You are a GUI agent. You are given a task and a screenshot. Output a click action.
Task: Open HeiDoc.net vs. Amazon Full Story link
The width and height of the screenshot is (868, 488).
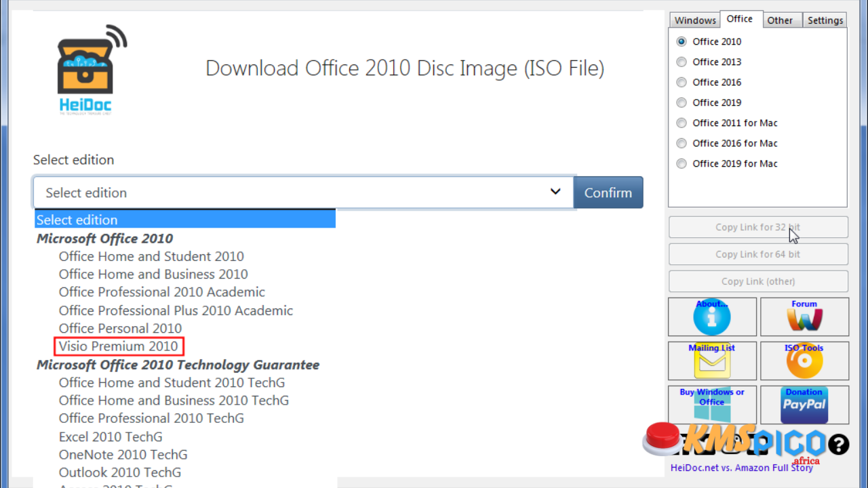(742, 468)
